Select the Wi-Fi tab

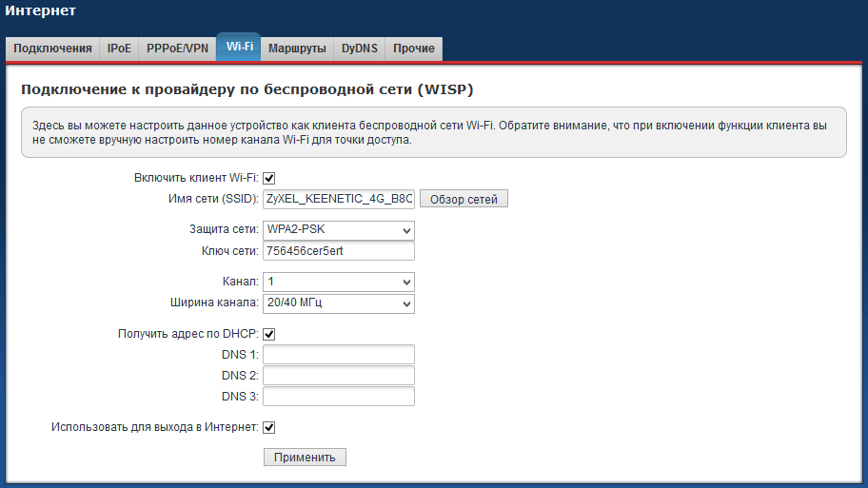238,48
